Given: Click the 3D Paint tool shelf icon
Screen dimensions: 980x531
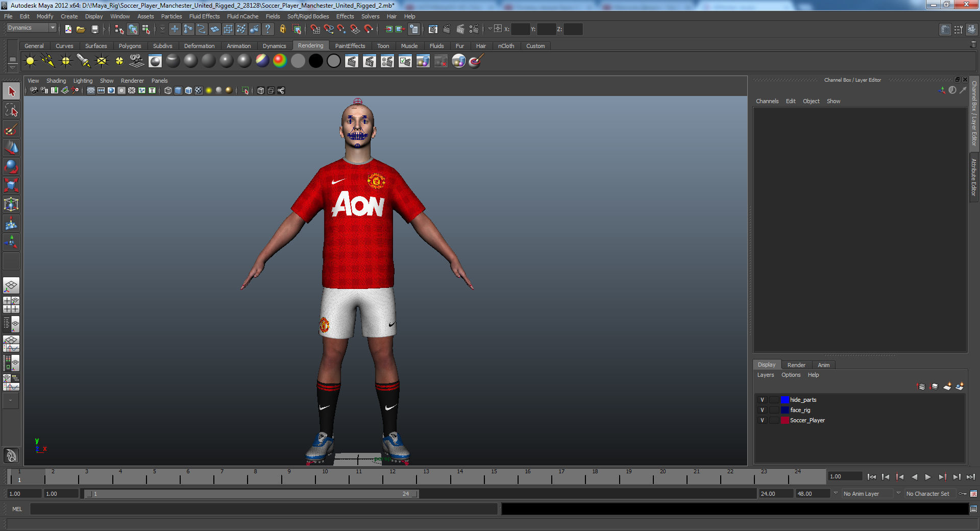Looking at the screenshot, I should click(476, 61).
